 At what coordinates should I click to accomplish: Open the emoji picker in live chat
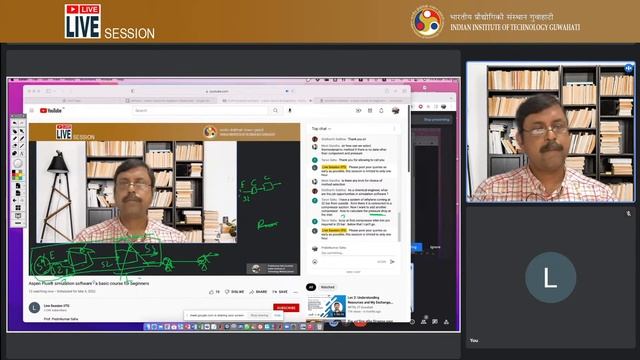click(x=315, y=262)
